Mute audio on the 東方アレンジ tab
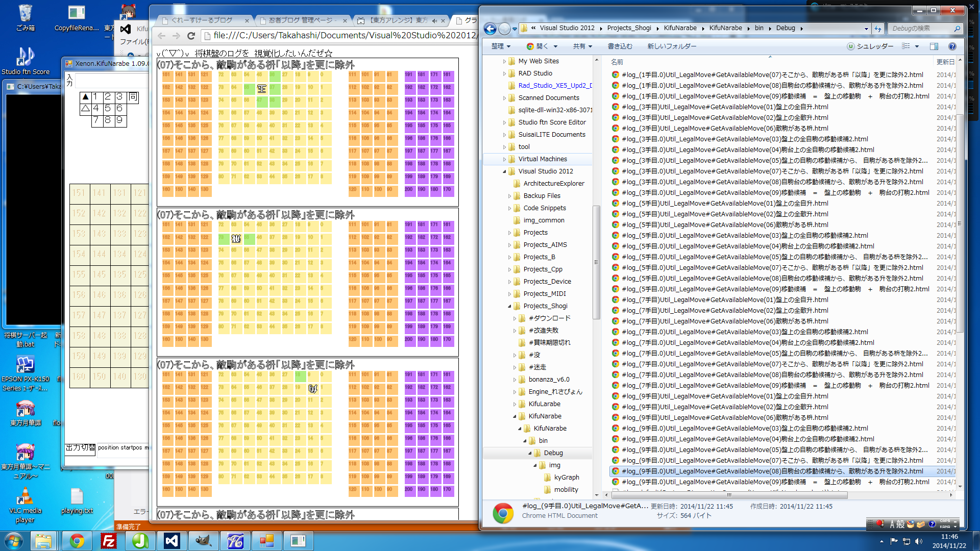This screenshot has width=980, height=551. point(434,21)
